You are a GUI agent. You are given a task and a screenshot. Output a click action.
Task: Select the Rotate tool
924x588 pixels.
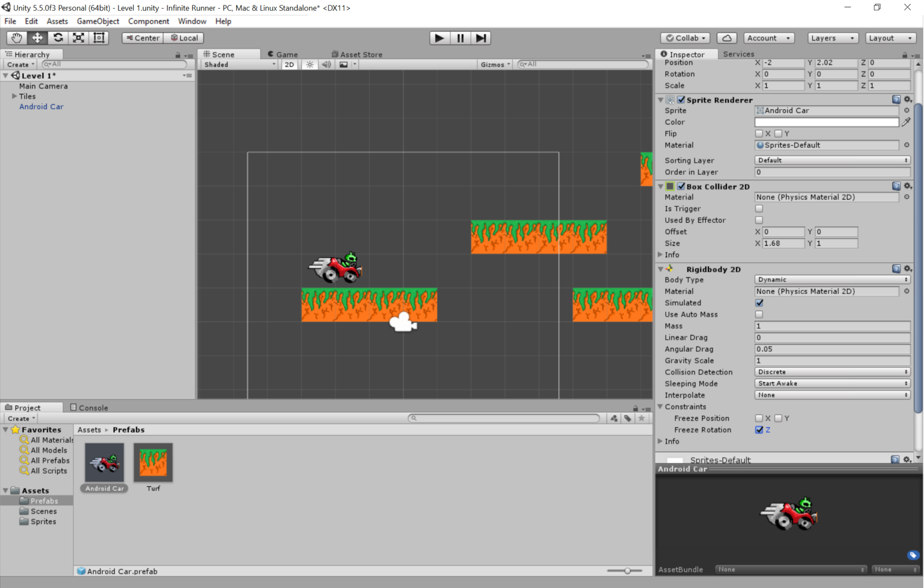tap(58, 38)
